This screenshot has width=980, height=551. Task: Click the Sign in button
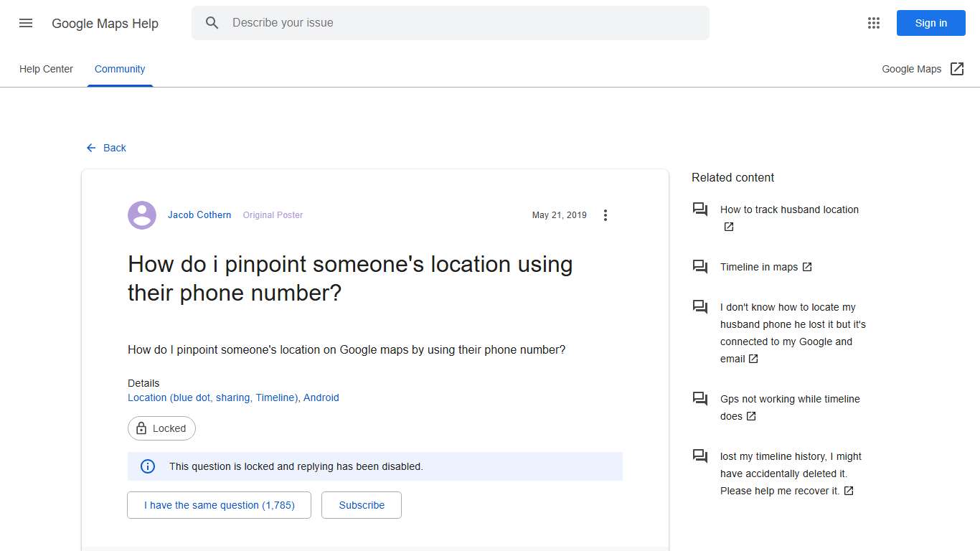(x=930, y=23)
